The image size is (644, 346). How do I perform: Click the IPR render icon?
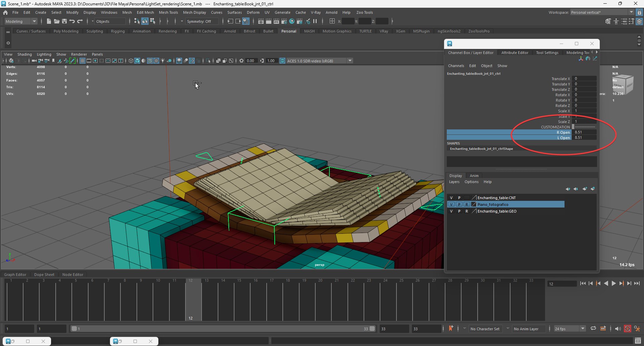[276, 21]
